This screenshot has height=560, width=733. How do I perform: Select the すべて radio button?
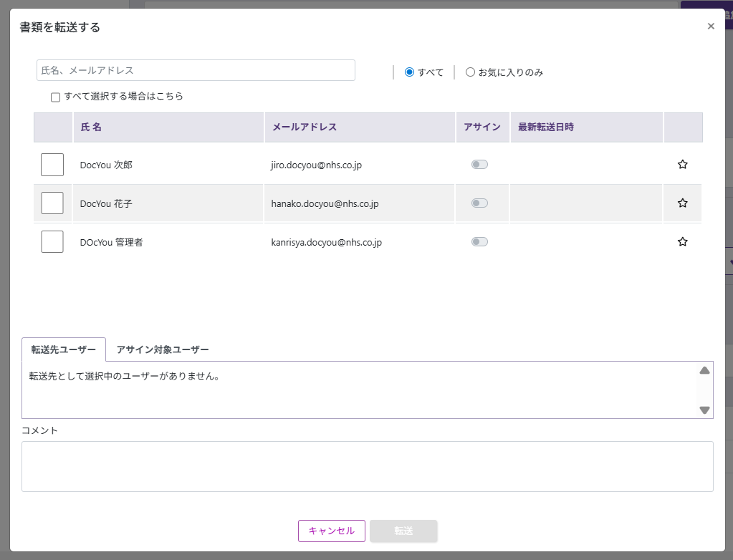coord(410,72)
